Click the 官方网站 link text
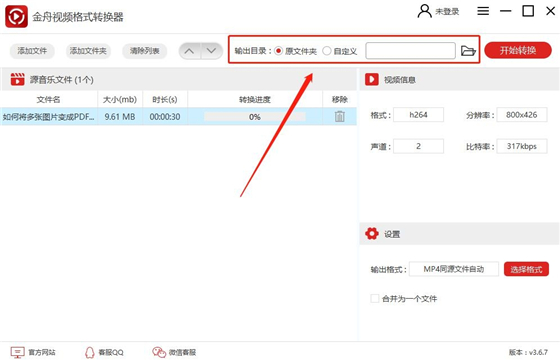The height and width of the screenshot is (363, 560). point(42,352)
